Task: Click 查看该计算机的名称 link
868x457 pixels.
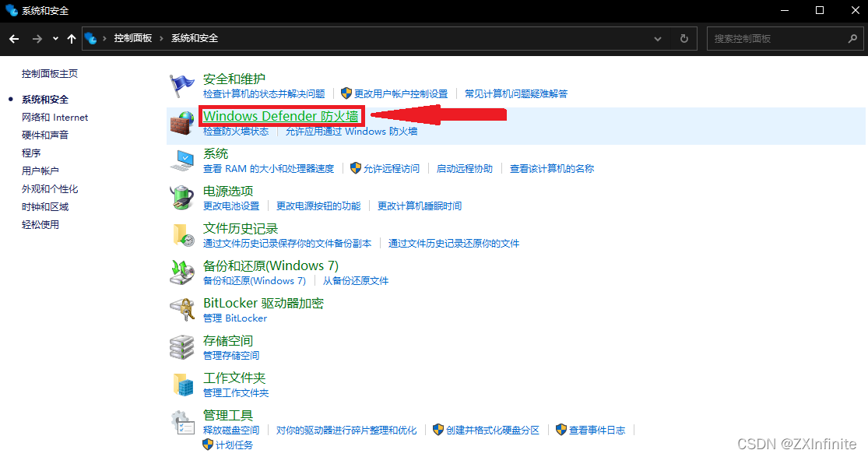Action: click(552, 168)
